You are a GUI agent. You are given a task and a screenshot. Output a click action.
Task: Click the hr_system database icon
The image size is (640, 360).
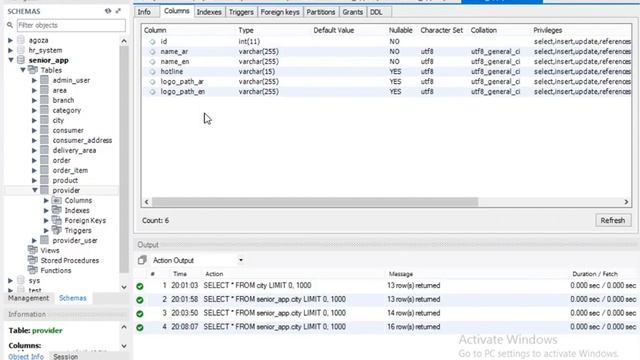click(21, 50)
